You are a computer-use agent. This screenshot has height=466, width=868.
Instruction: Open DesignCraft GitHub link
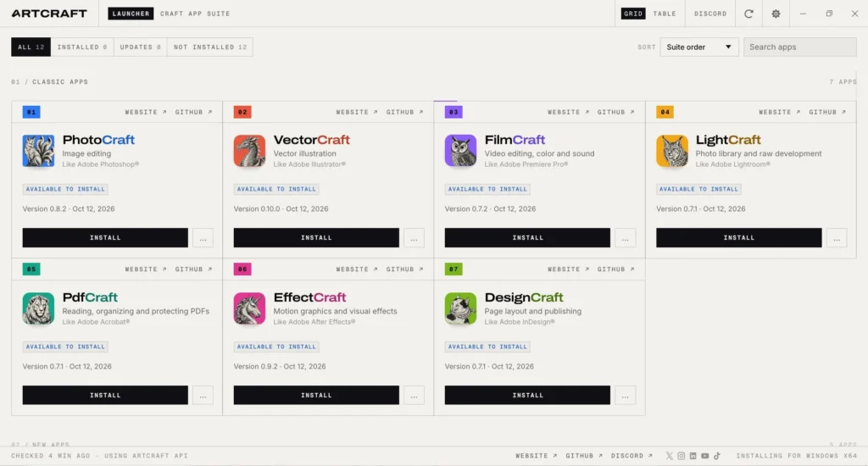616,269
